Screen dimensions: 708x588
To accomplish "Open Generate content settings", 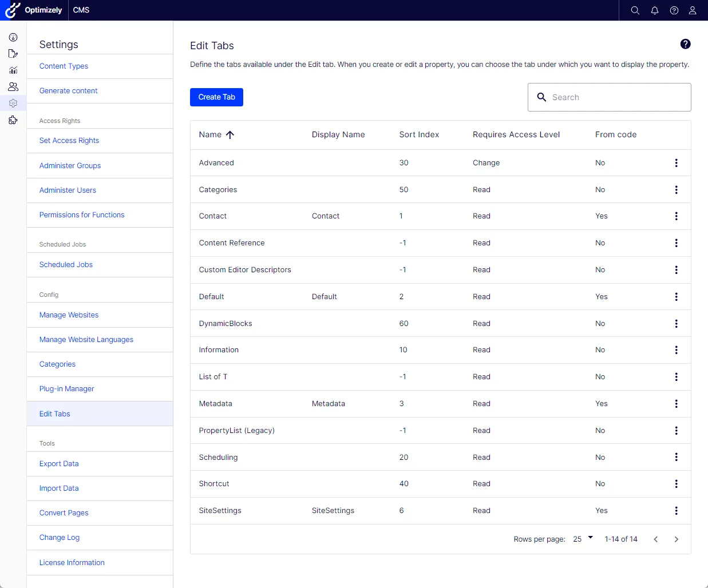I will coord(68,91).
